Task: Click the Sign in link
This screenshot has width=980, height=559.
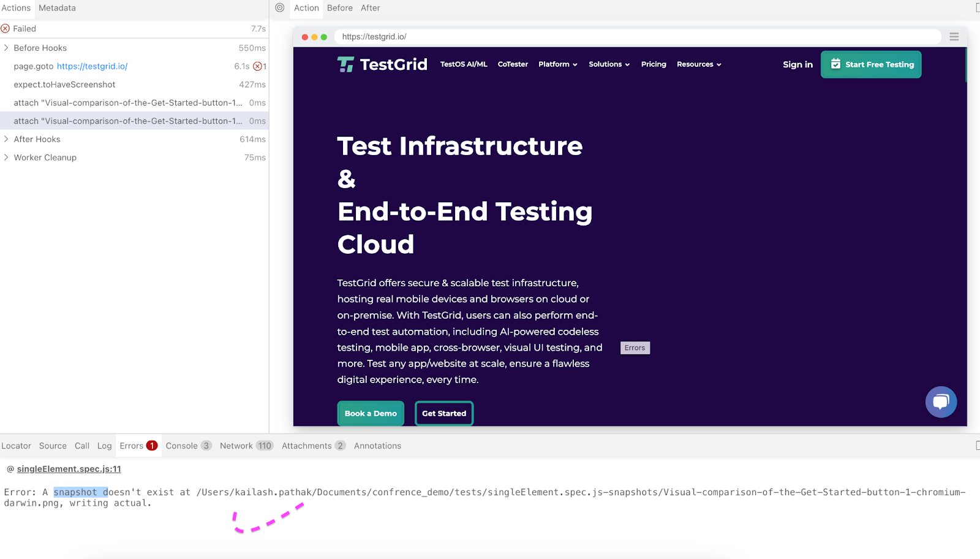Action: 797,64
